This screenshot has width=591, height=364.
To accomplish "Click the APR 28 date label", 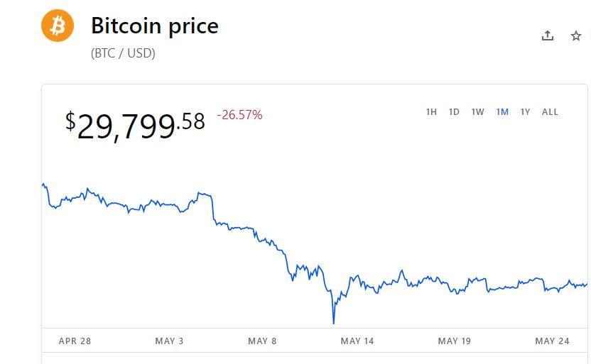I will (x=75, y=341).
